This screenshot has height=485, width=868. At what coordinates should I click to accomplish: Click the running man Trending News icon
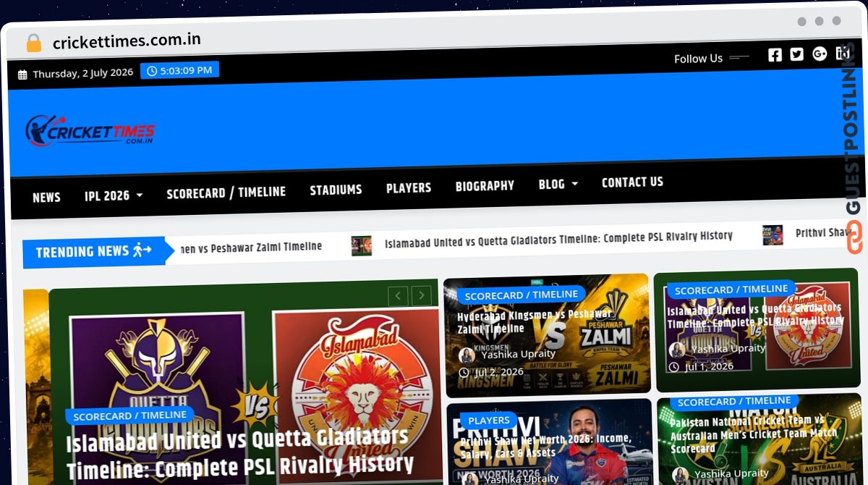point(142,250)
